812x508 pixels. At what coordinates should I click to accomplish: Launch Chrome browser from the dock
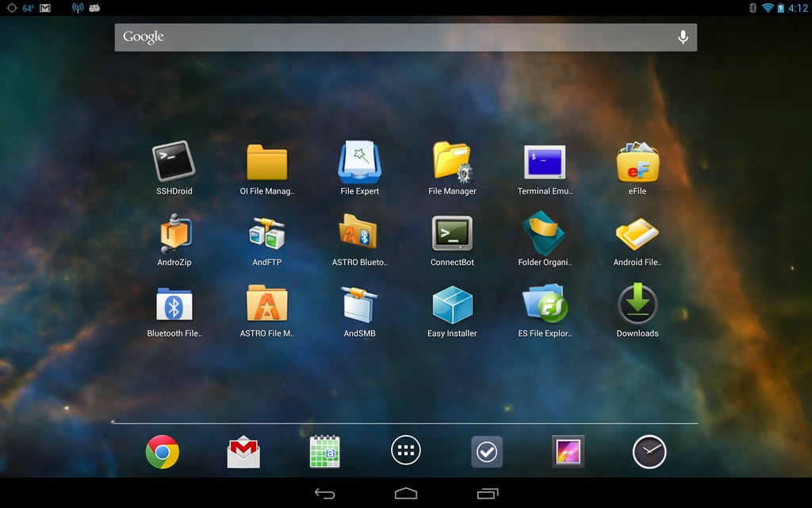pyautogui.click(x=162, y=452)
